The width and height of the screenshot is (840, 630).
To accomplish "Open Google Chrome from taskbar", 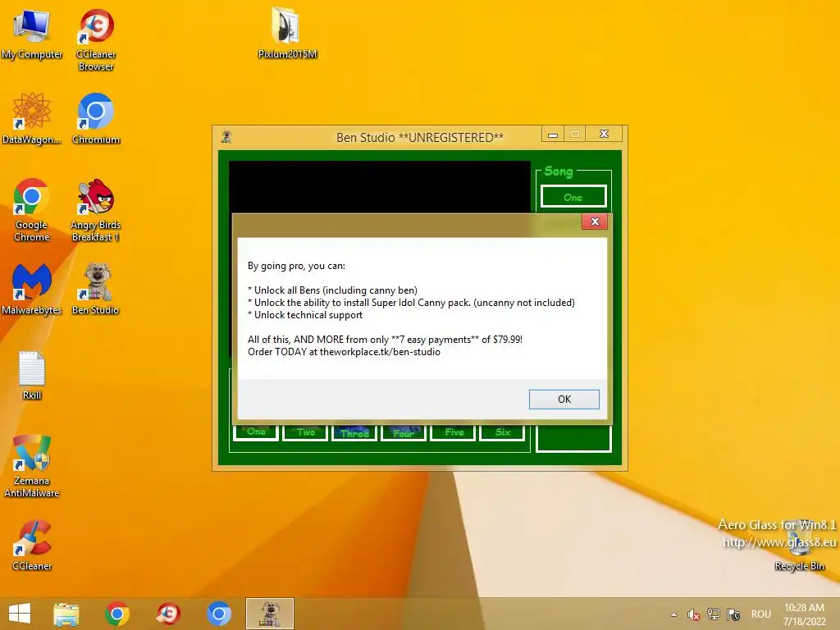I will 116,614.
